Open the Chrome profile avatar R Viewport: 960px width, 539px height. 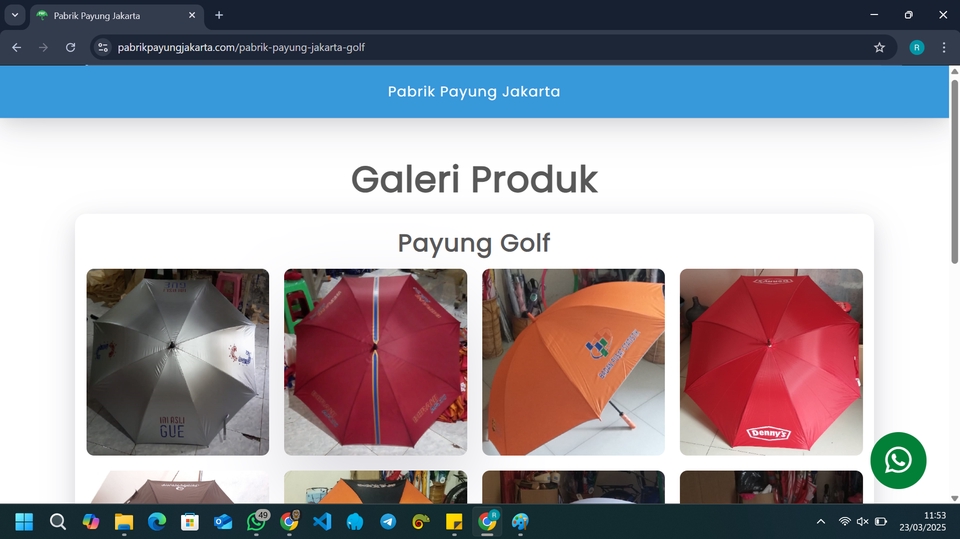click(917, 47)
